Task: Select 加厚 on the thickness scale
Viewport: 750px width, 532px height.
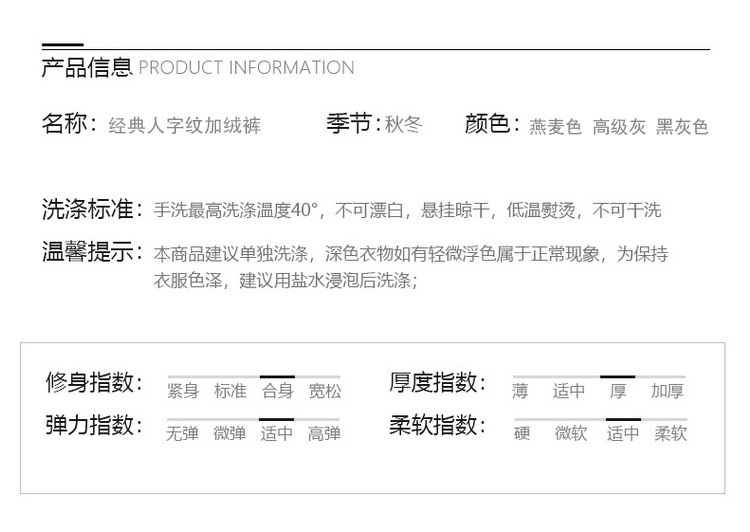Action: [667, 391]
